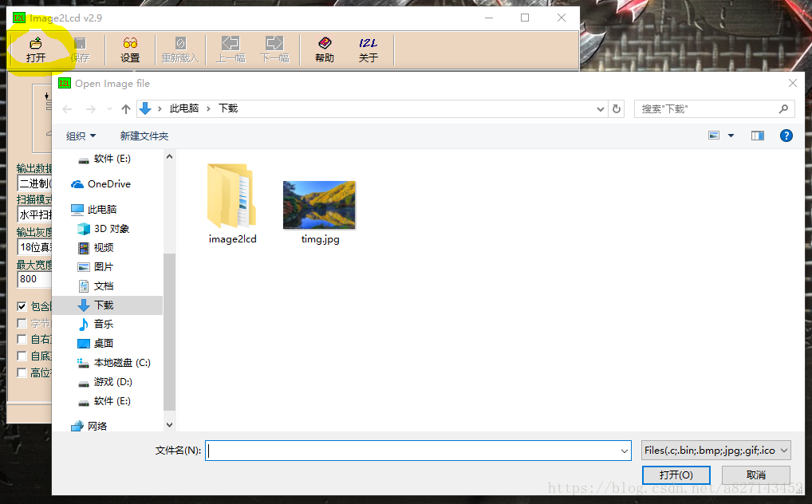Click 此电脑 in the address breadcrumb
Viewport: 812px width, 504px height.
pos(183,108)
